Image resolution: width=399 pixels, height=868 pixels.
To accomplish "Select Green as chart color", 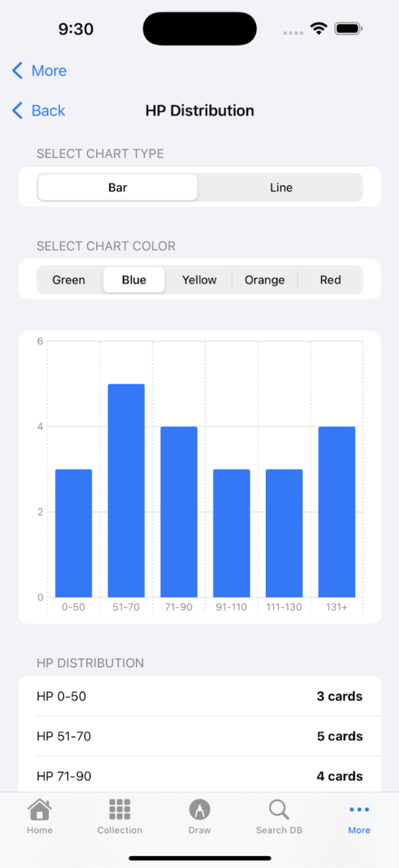I will pyautogui.click(x=68, y=280).
